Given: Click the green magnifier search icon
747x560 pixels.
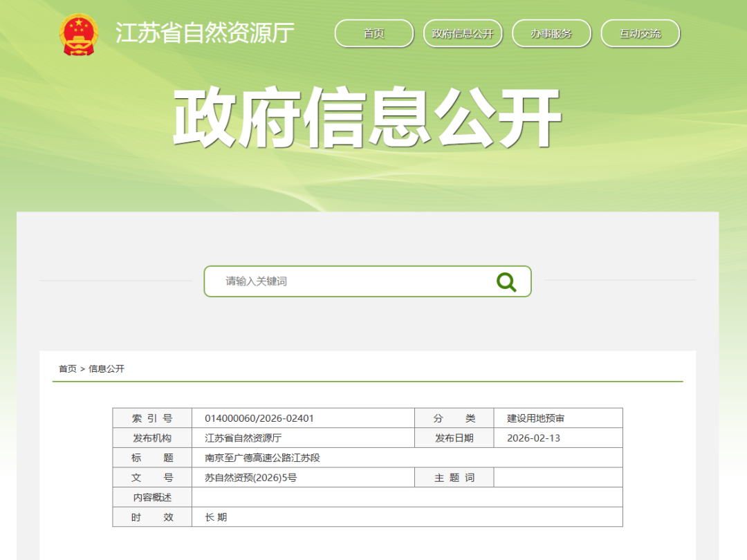Looking at the screenshot, I should coord(506,281).
